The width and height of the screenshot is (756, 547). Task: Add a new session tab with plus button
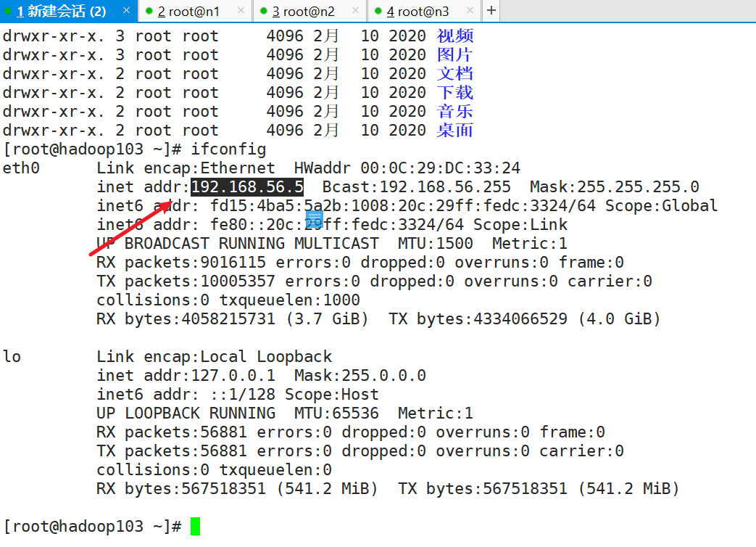pos(491,10)
